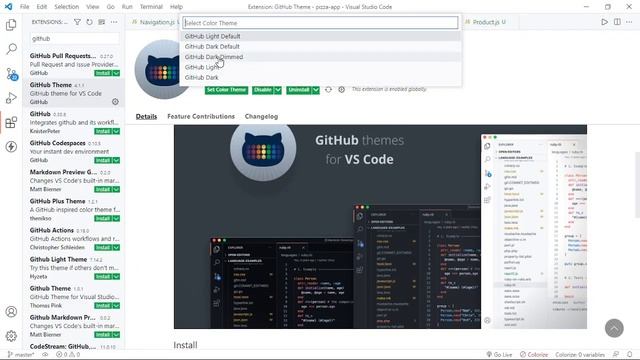Open the File menu
This screenshot has height=360, width=640.
point(24,7)
